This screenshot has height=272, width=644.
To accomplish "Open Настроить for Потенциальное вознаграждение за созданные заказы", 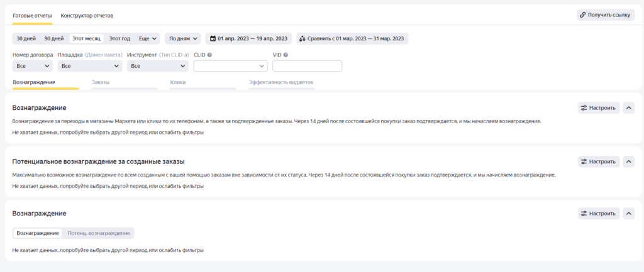I will coord(599,161).
